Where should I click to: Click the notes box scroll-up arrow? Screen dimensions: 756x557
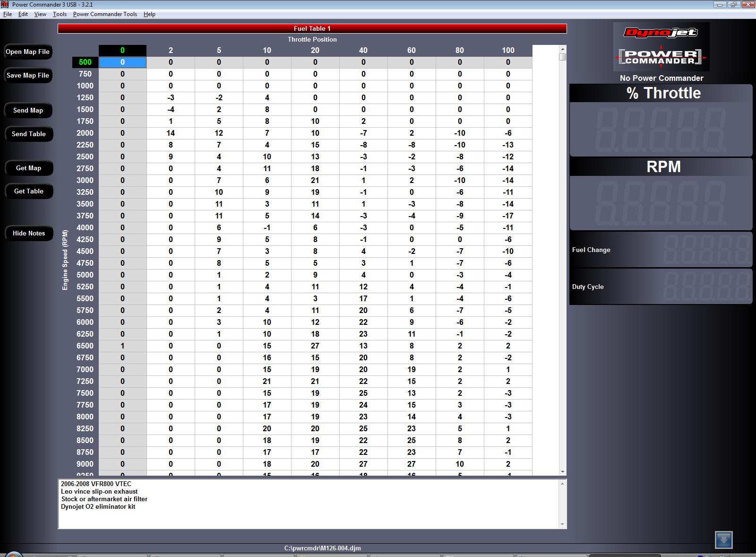pyautogui.click(x=562, y=484)
